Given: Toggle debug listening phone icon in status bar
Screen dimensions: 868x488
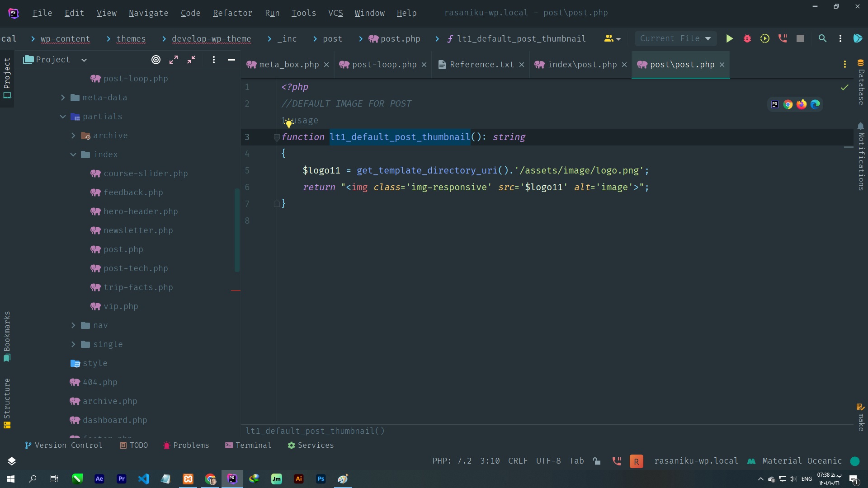Looking at the screenshot, I should (x=616, y=461).
